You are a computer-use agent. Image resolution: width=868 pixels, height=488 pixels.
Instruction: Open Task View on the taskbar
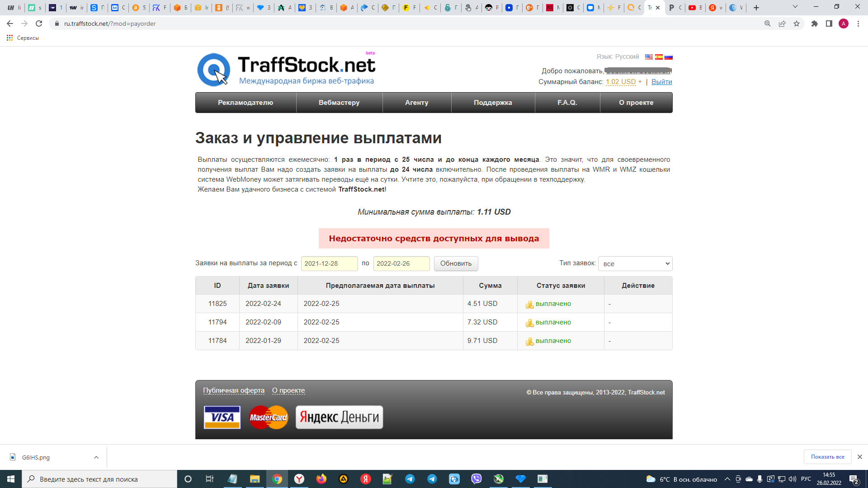[209, 479]
